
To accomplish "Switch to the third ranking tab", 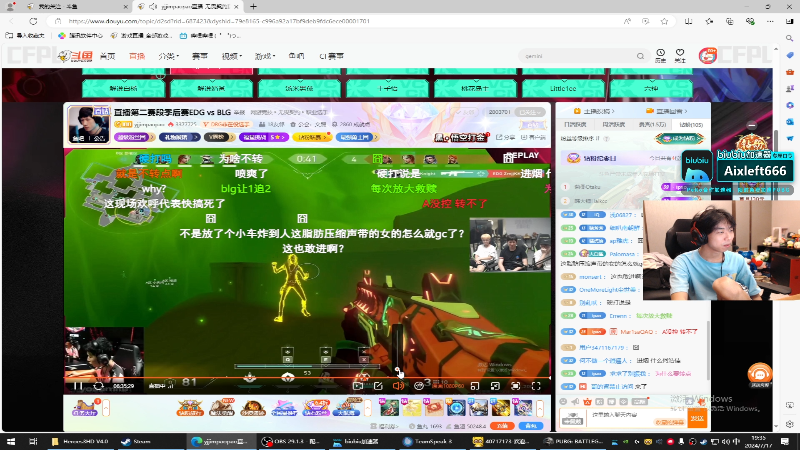I will click(652, 124).
